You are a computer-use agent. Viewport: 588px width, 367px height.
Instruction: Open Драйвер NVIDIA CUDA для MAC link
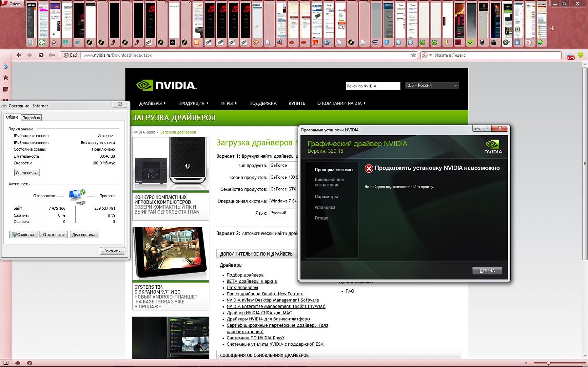coord(259,313)
